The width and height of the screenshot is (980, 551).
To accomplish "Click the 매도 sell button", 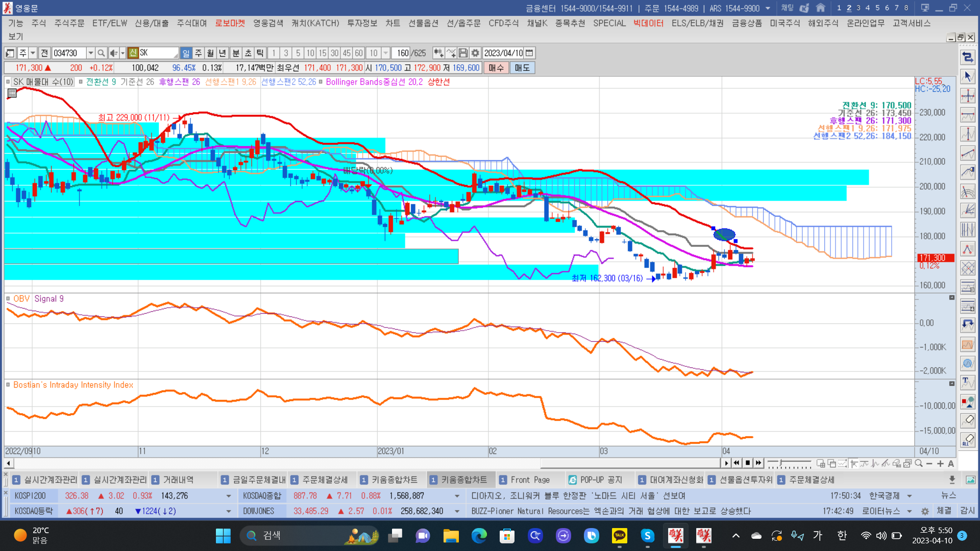I will click(x=522, y=68).
